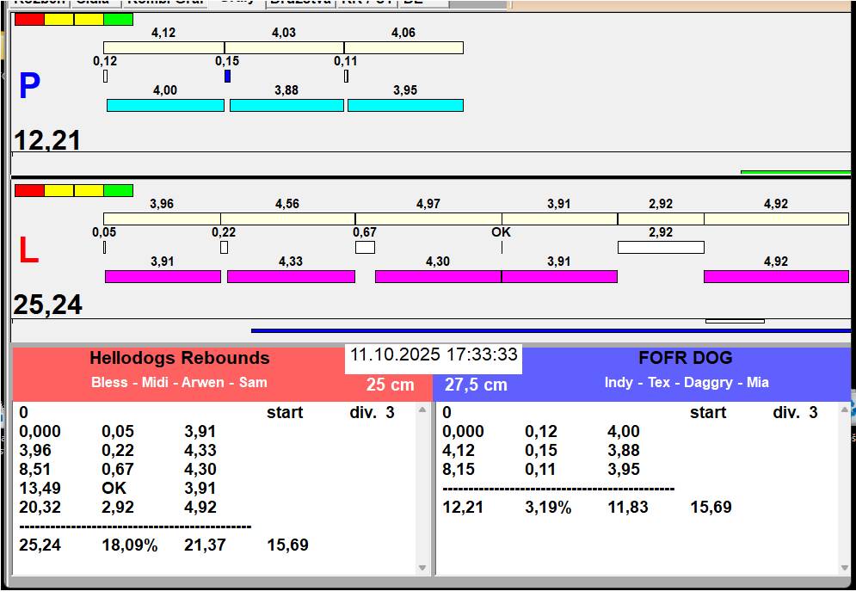Click the red L lane letter
Screen dimensions: 856x616
(x=28, y=250)
